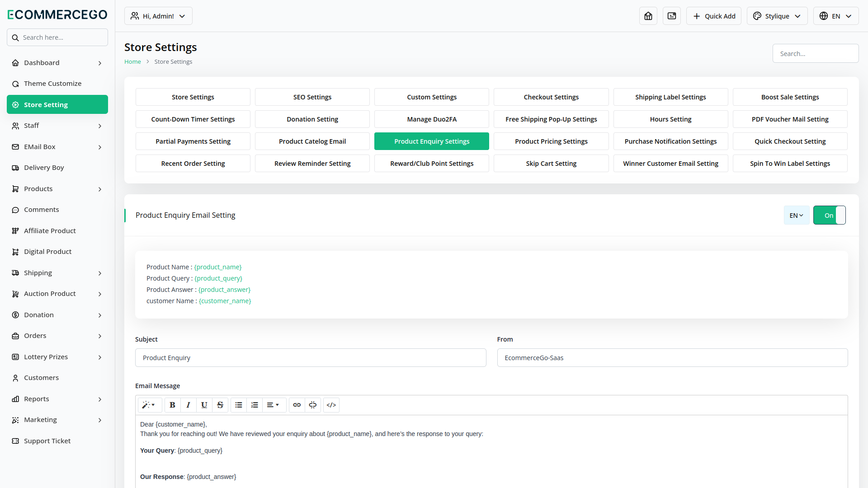Switch to the SEO Settings tab

(312, 97)
